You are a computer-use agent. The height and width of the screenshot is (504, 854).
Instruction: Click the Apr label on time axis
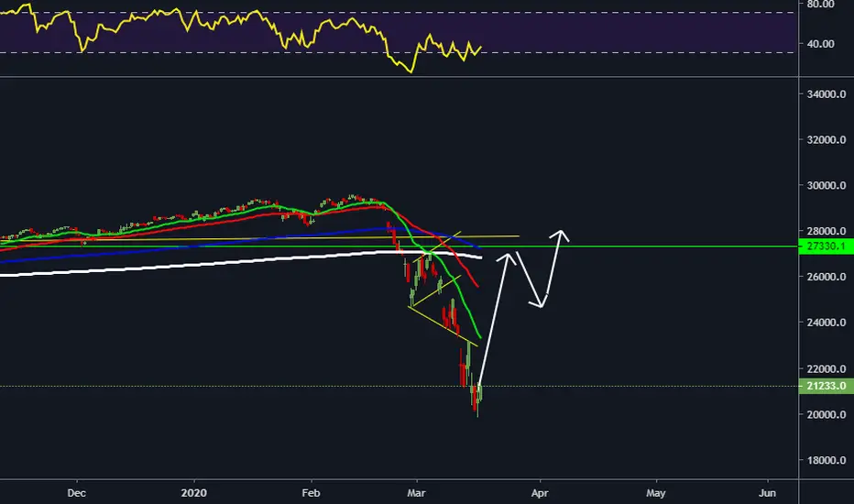pos(540,493)
